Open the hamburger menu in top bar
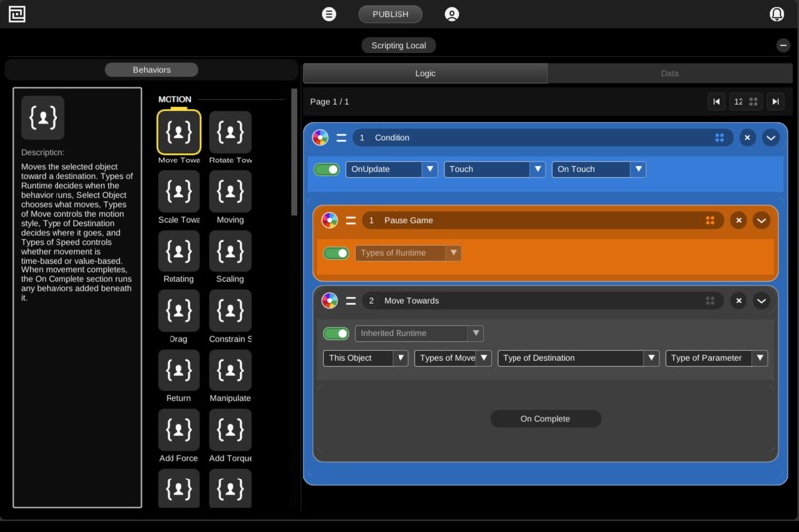This screenshot has width=799, height=532. 329,14
